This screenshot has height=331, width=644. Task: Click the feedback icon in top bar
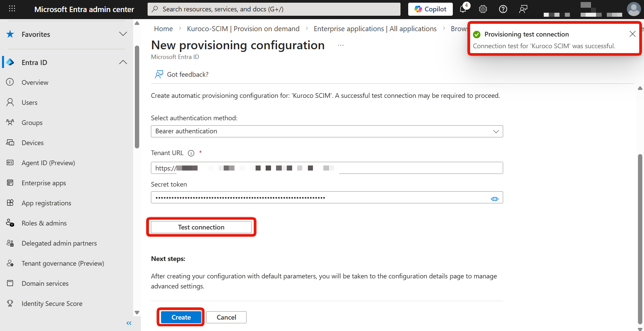pos(523,9)
